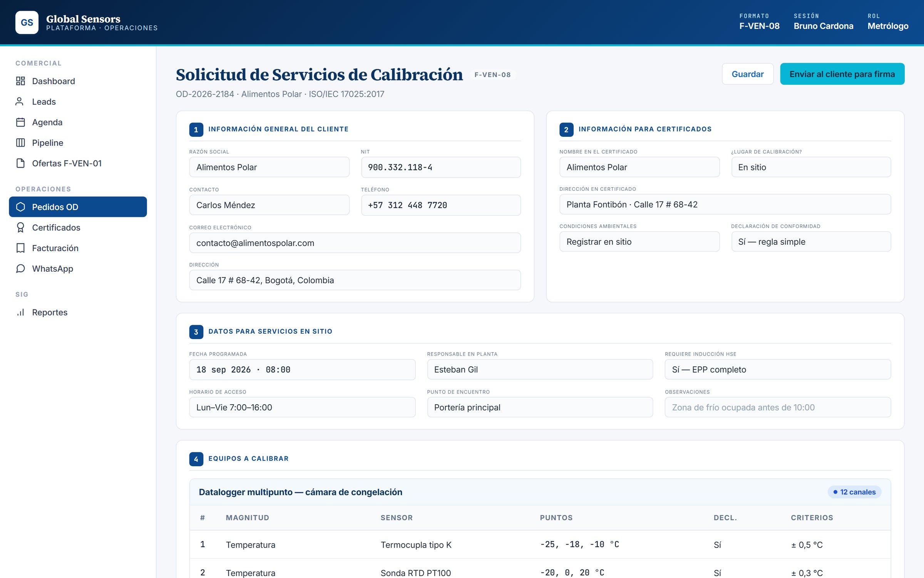Click session name Bruno Cardona
The image size is (924, 578).
[x=823, y=26]
